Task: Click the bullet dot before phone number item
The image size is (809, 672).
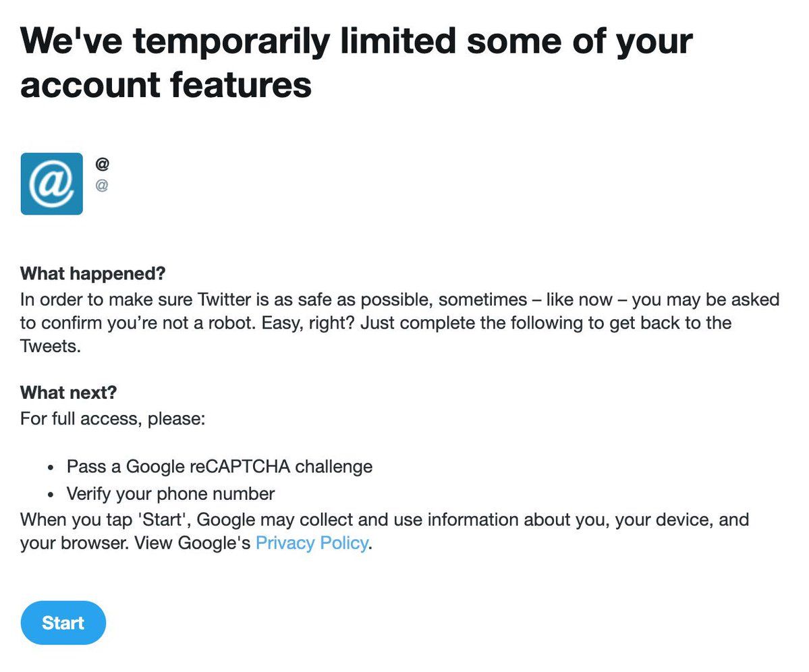Action: [51, 495]
